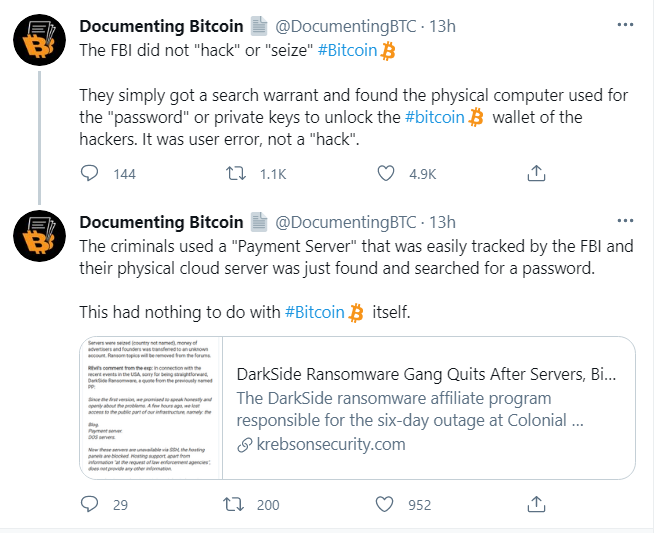This screenshot has height=533, width=657.
Task: Click the lowercase #bitcoin hashtag link
Action: click(x=436, y=118)
